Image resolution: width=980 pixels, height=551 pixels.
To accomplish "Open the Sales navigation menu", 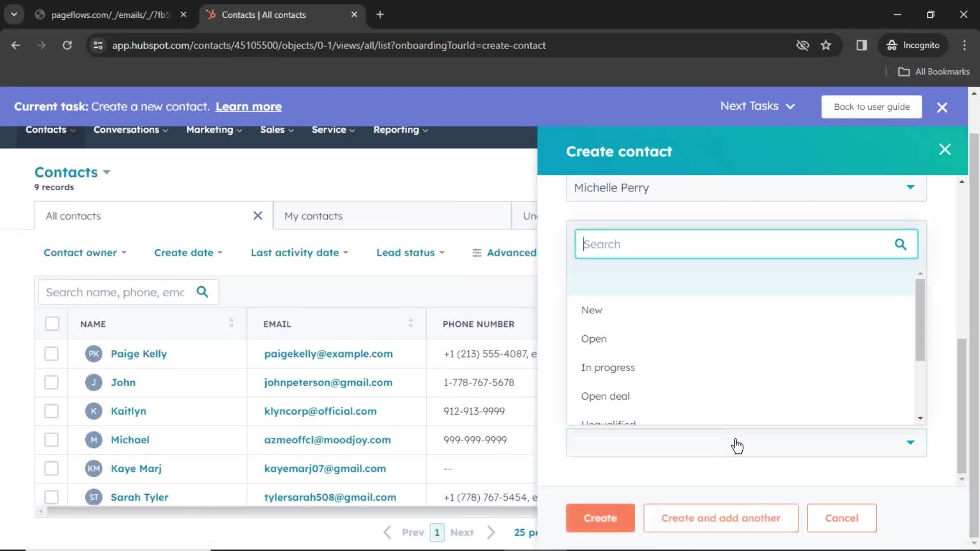I will click(277, 130).
